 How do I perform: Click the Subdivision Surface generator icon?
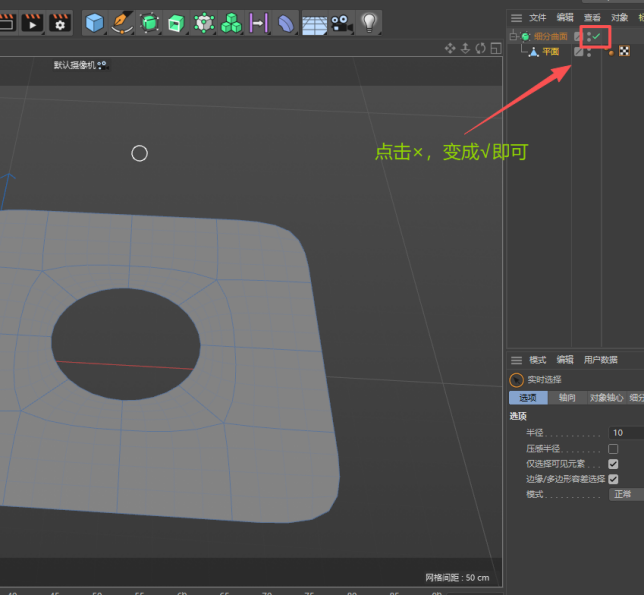click(x=150, y=23)
